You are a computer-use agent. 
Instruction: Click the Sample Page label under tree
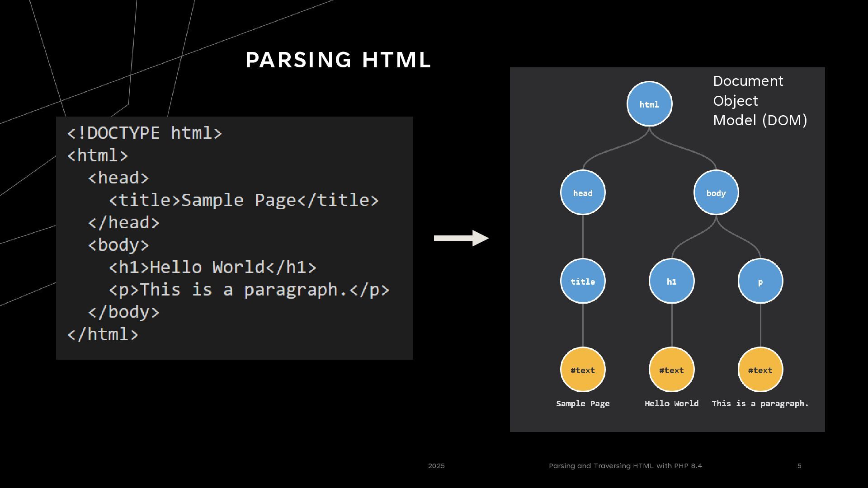[x=583, y=404]
